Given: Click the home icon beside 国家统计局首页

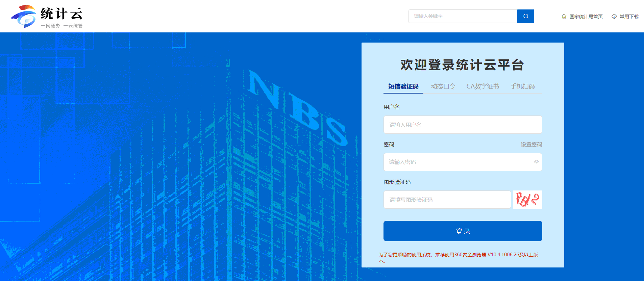Looking at the screenshot, I should point(564,16).
